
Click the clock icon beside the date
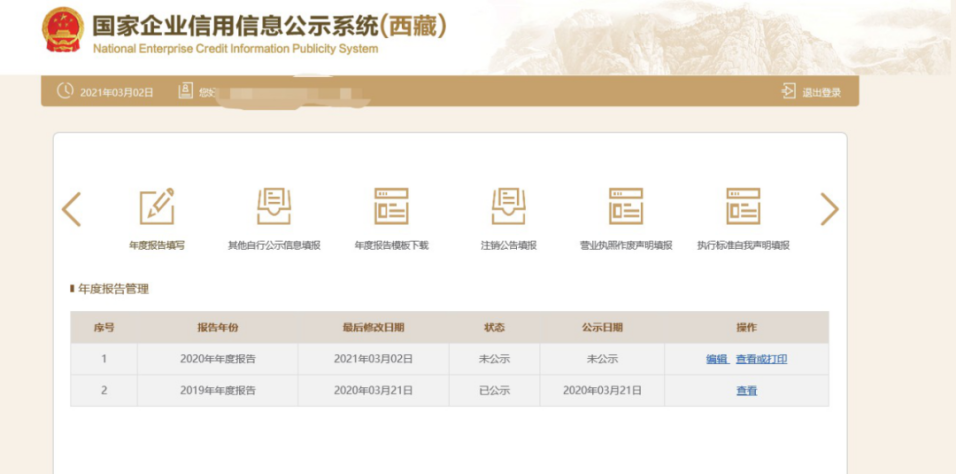pos(65,91)
